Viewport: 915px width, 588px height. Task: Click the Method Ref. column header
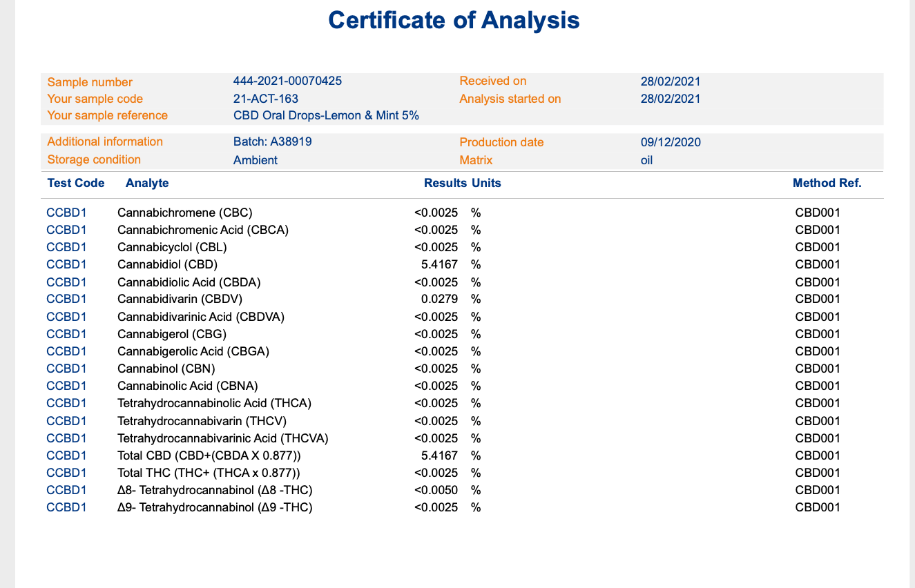[827, 183]
